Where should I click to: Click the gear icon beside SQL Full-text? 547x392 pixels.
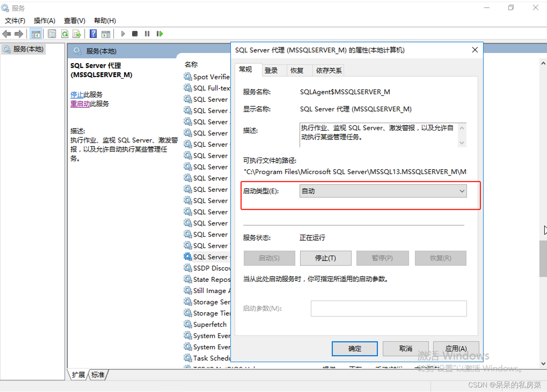[x=188, y=88]
